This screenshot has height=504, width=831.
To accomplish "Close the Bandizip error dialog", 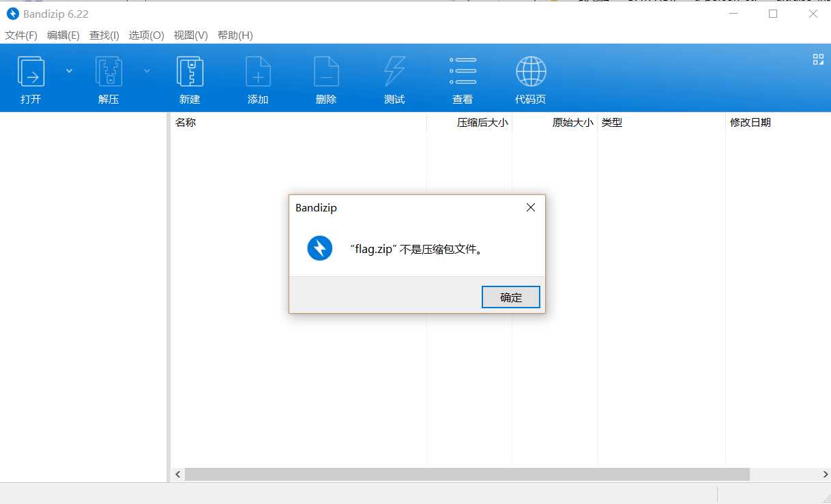I will tap(531, 207).
